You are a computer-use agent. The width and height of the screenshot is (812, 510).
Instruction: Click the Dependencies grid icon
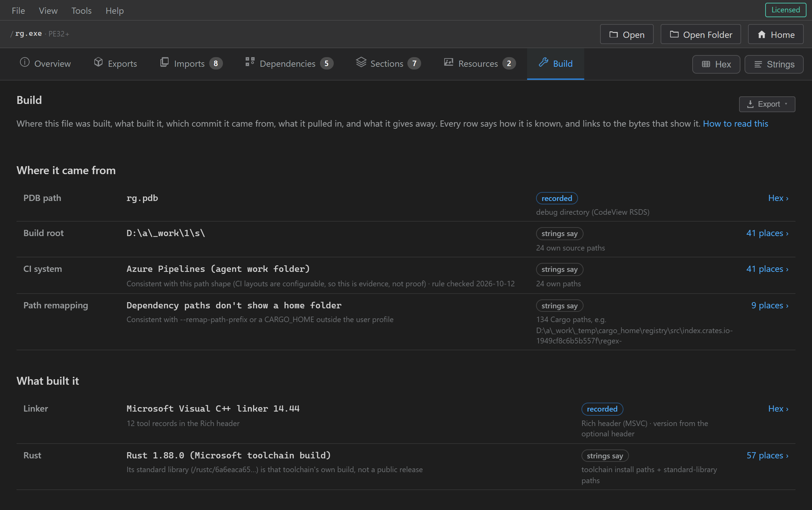(x=250, y=62)
